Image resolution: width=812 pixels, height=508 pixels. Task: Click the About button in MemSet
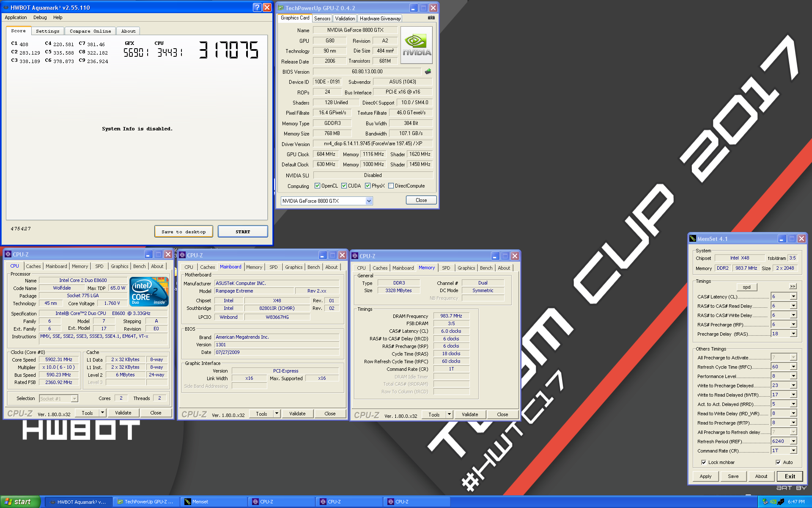(x=761, y=476)
